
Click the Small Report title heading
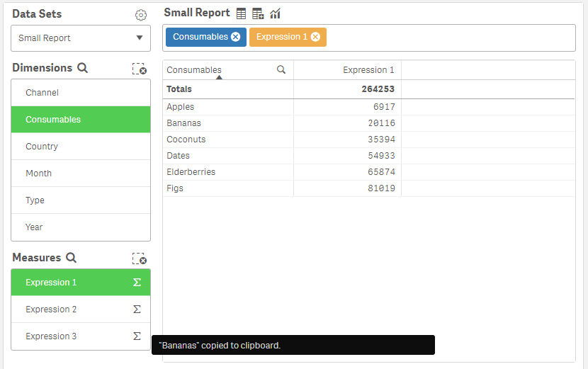click(x=197, y=13)
